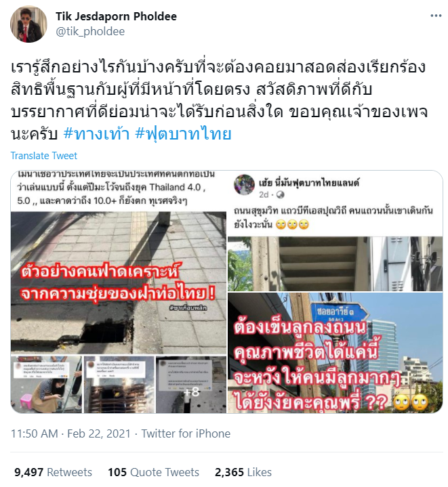Open the broken drain cover sidewalk photo

coord(119,283)
